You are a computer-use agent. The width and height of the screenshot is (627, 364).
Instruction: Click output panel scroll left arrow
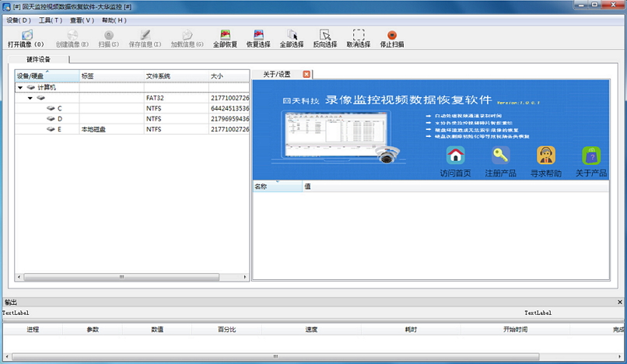(7, 356)
